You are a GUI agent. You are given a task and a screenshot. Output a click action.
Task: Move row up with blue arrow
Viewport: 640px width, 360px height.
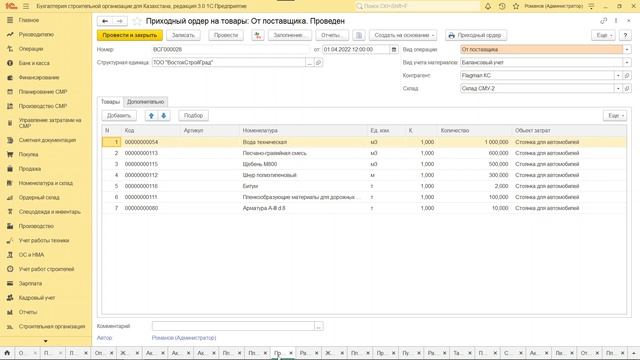151,116
